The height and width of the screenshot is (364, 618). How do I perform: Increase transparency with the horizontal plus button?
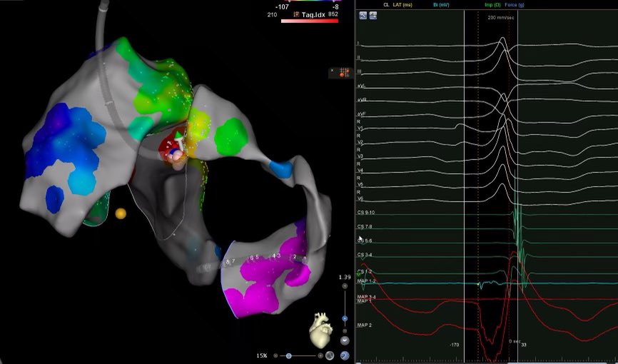pyautogui.click(x=320, y=355)
